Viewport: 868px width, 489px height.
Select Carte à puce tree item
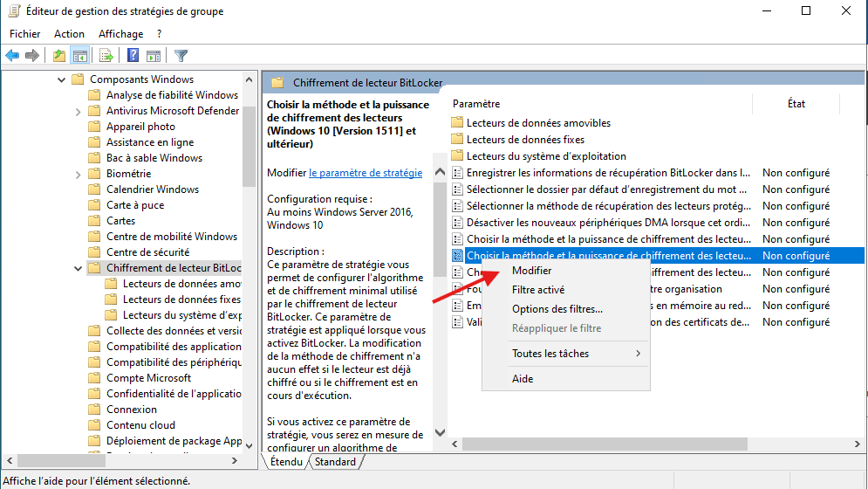point(135,204)
